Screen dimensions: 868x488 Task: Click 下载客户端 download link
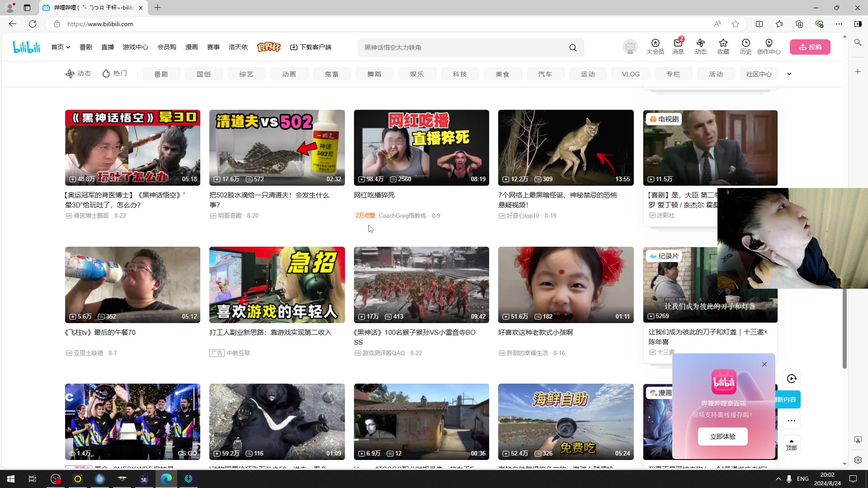311,47
